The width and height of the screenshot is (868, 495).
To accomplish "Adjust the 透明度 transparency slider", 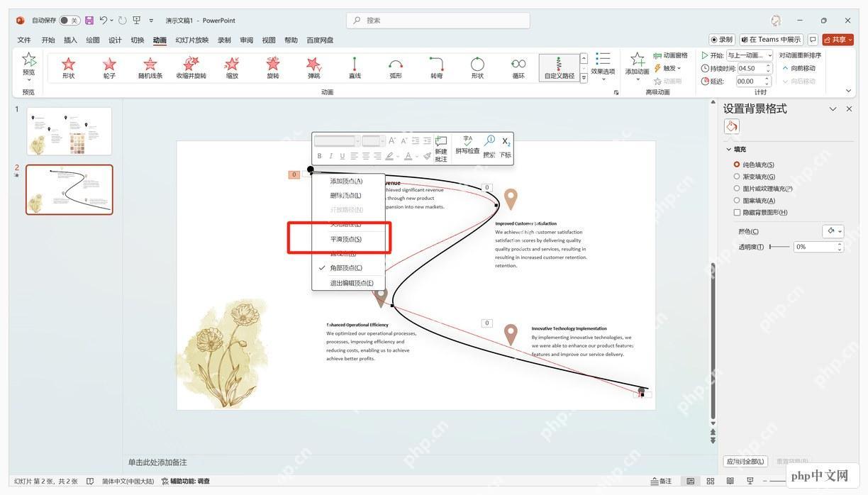I will 779,247.
